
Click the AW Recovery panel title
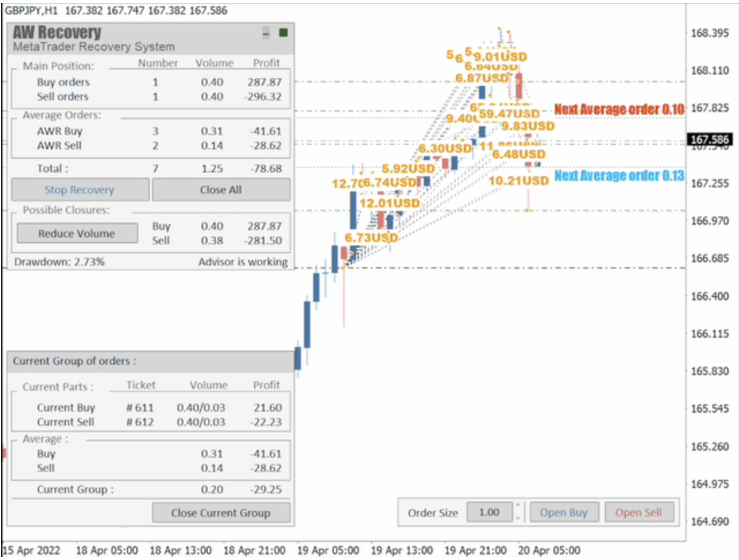(x=57, y=33)
